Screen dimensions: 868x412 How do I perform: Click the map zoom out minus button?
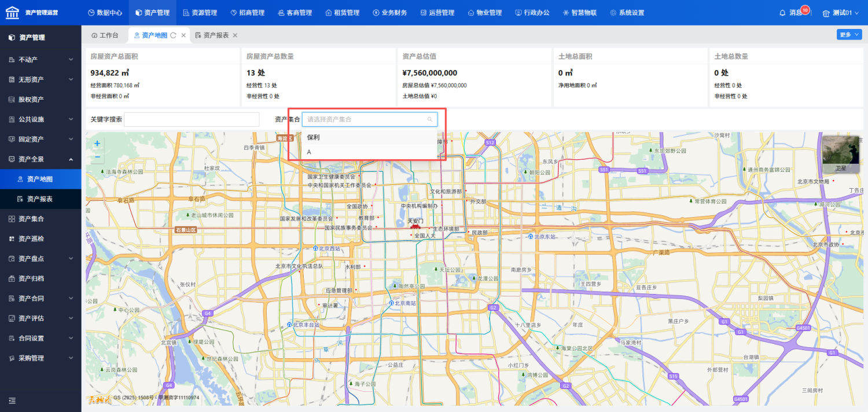point(97,157)
